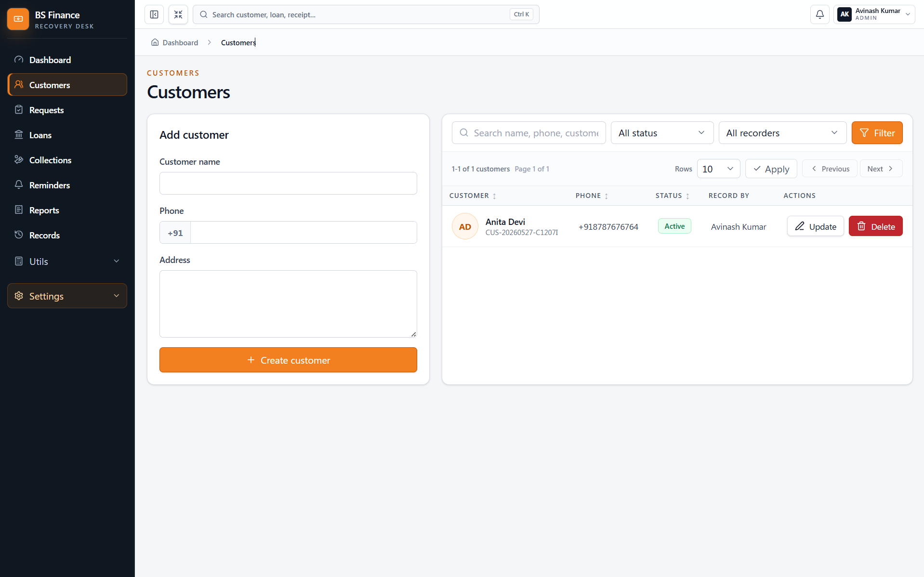This screenshot has height=577, width=924.
Task: Open Collections in sidebar
Action: click(67, 160)
